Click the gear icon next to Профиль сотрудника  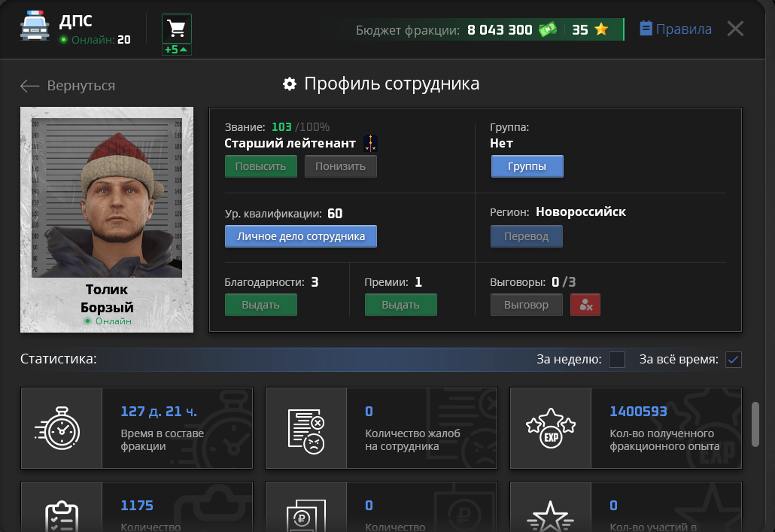[290, 84]
